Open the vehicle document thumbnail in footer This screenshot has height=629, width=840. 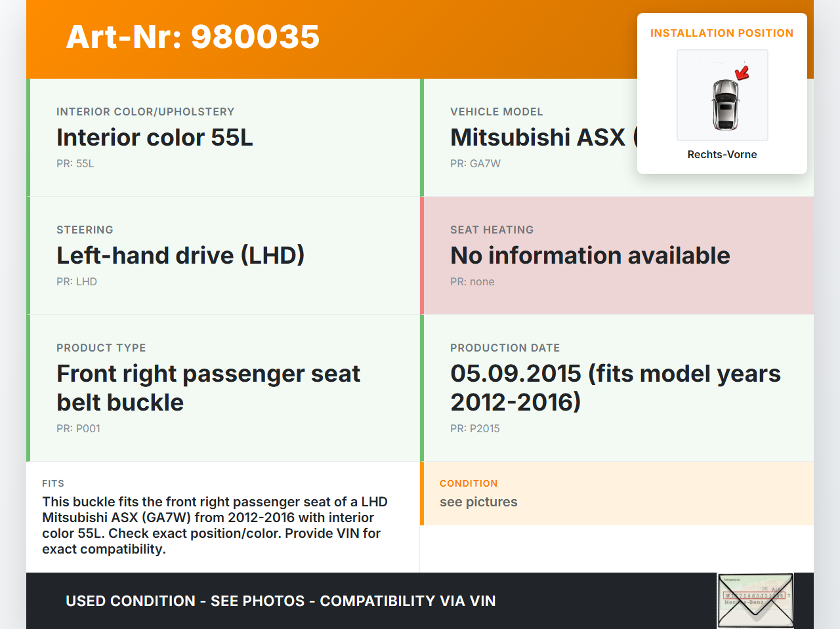(755, 600)
